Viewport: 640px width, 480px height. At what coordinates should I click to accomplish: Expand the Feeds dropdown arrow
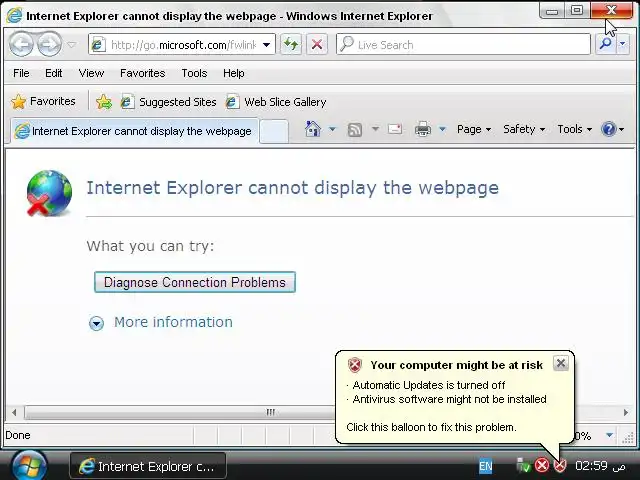(375, 129)
